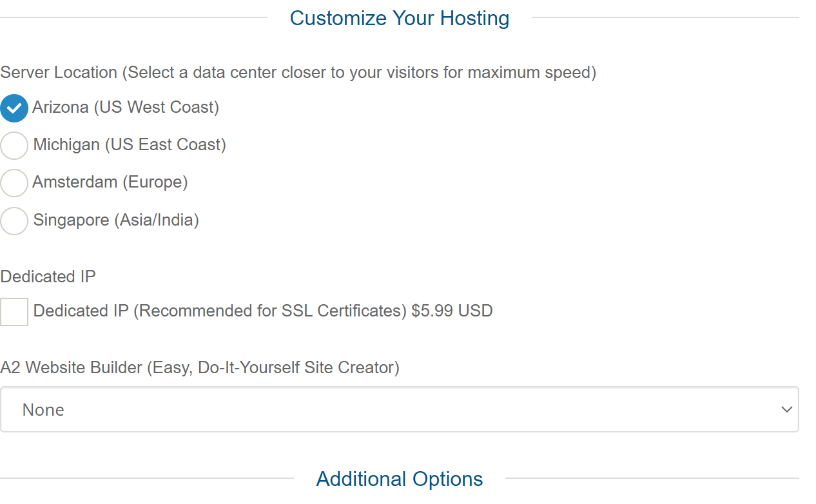Screen dimensions: 816x504
Task: Click Dedicated IP Recommended for SSL Certificates label
Action: coord(220,311)
